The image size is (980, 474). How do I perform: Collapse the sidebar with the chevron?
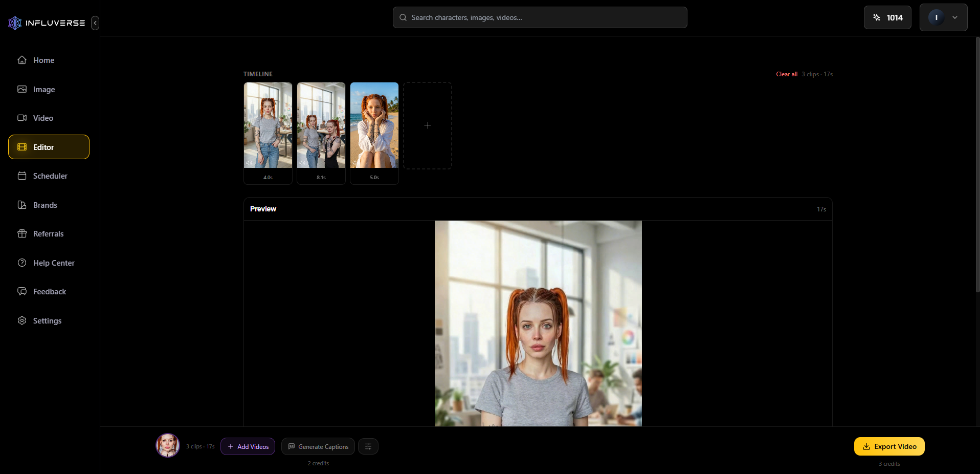coord(95,23)
